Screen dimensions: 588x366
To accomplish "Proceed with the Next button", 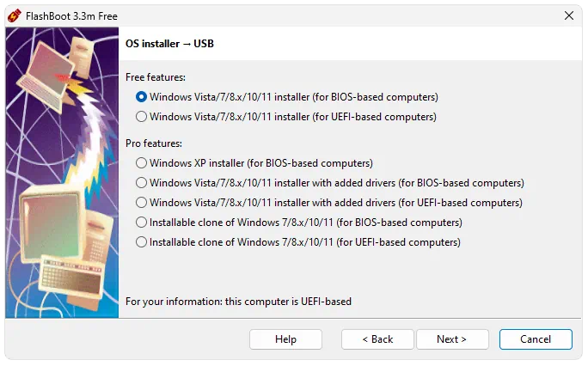I will [452, 339].
